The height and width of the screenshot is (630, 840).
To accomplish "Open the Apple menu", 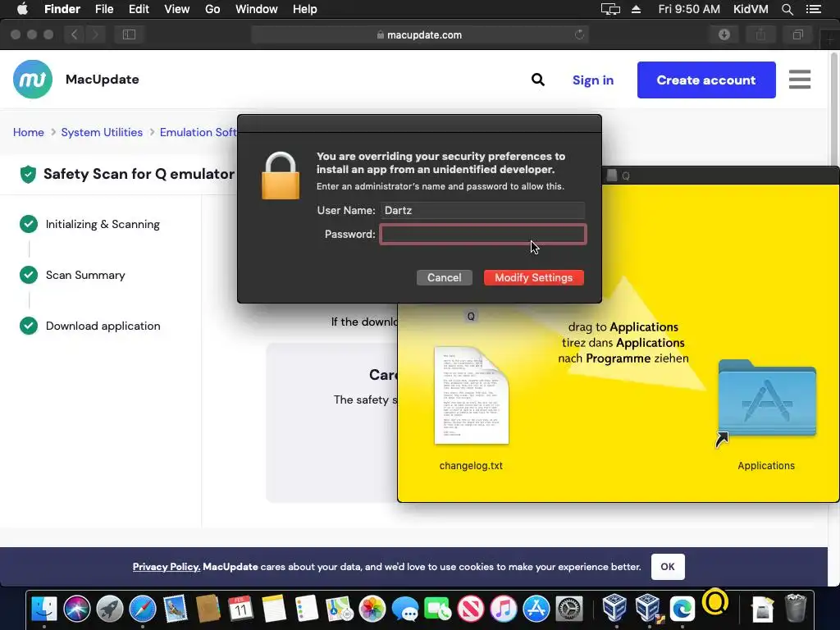I will click(22, 9).
